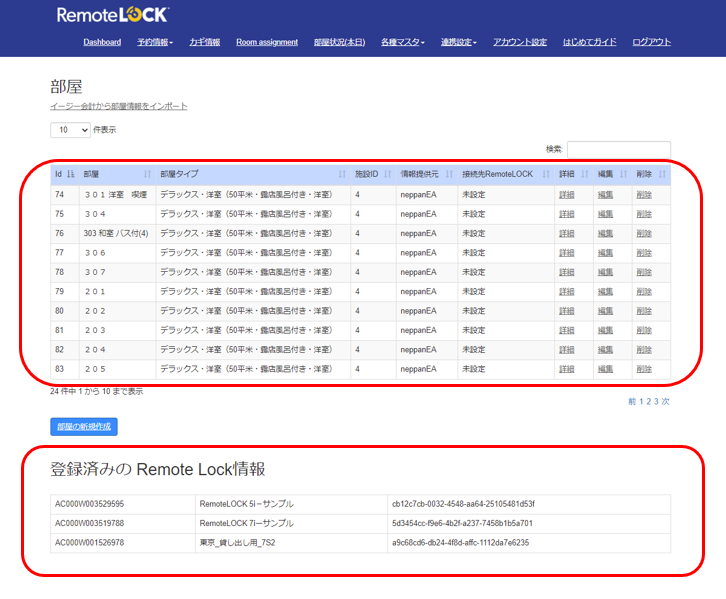The height and width of the screenshot is (599, 726).
Task: Click 削除 for room Id 80
Action: click(644, 311)
